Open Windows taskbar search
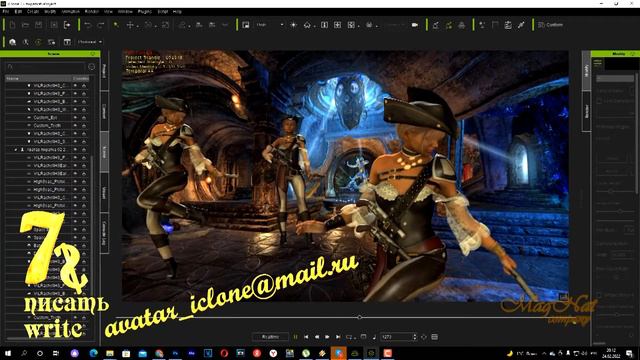Image resolution: width=640 pixels, height=360 pixels. [24, 353]
